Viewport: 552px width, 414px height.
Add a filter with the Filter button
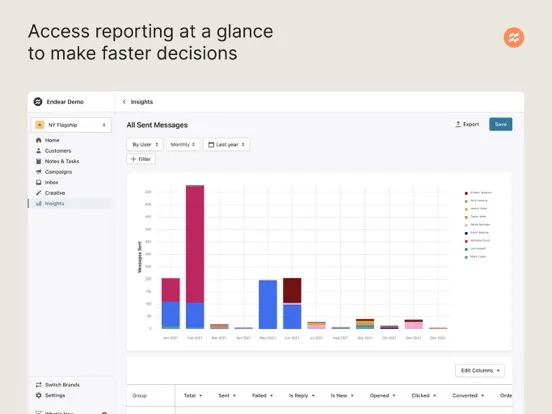141,159
